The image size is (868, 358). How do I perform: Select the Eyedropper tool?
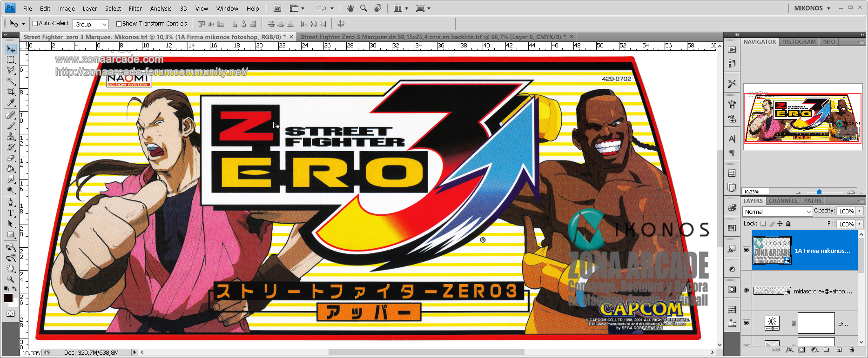[11, 102]
